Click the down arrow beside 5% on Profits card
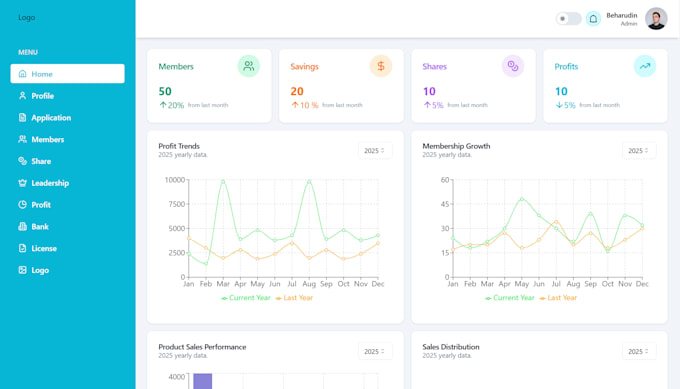This screenshot has width=680, height=389. click(x=559, y=105)
